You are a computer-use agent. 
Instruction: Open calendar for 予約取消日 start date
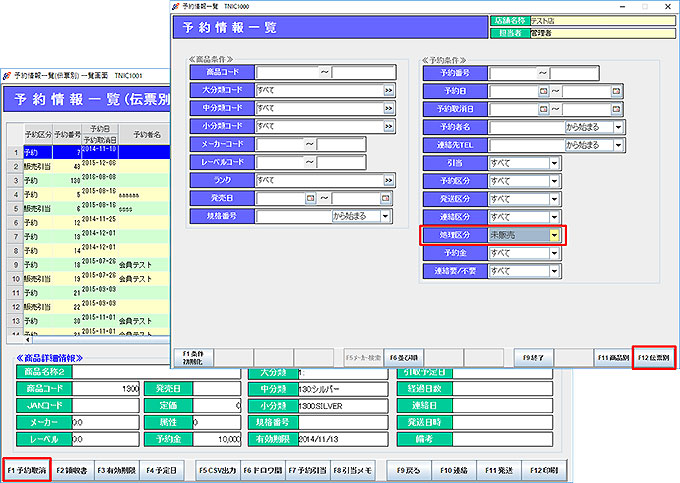(543, 109)
